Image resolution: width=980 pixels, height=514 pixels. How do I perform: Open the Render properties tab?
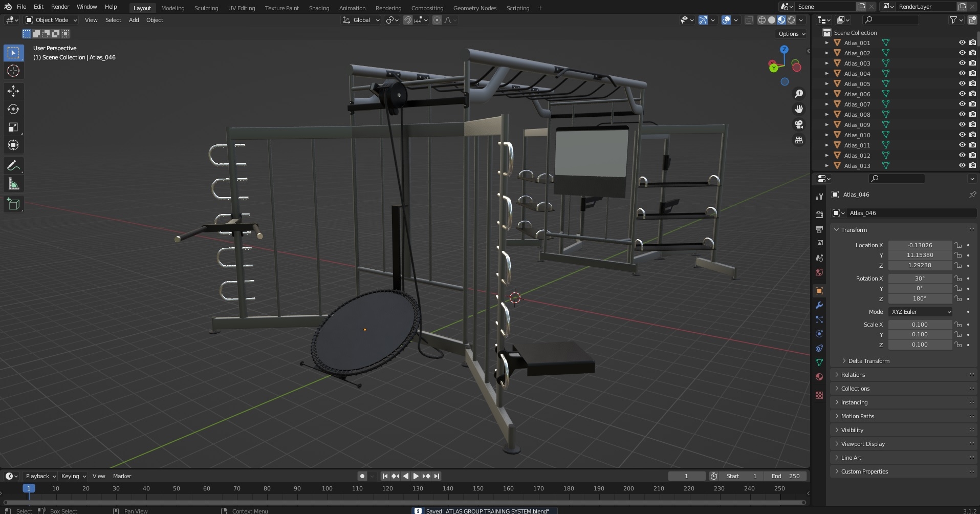click(x=819, y=215)
